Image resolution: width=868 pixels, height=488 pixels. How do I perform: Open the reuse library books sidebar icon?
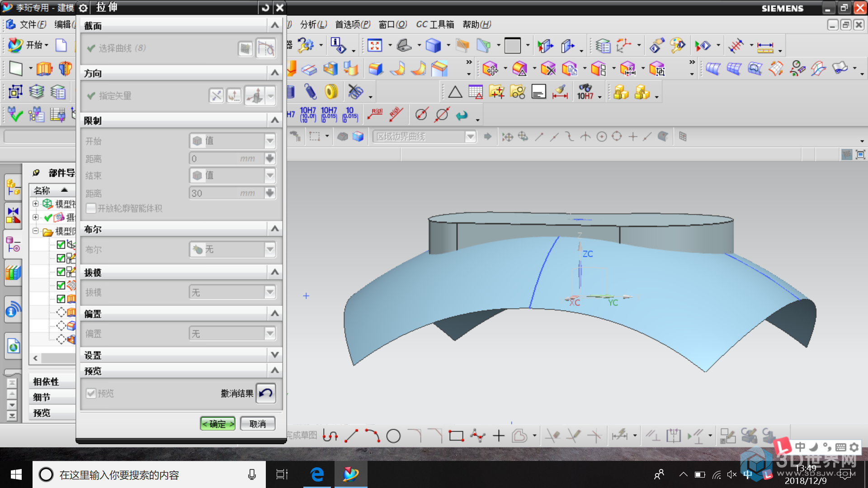[13, 273]
